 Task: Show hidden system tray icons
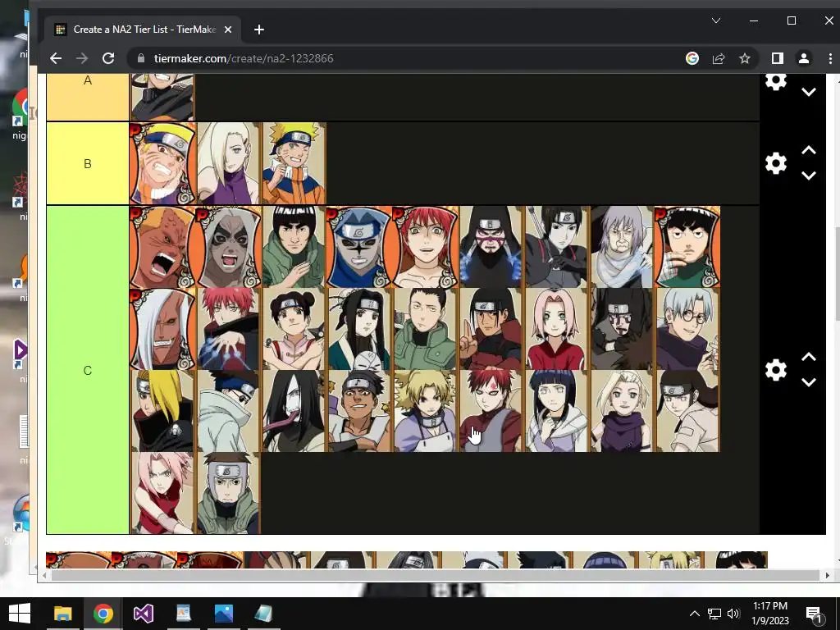coord(694,614)
